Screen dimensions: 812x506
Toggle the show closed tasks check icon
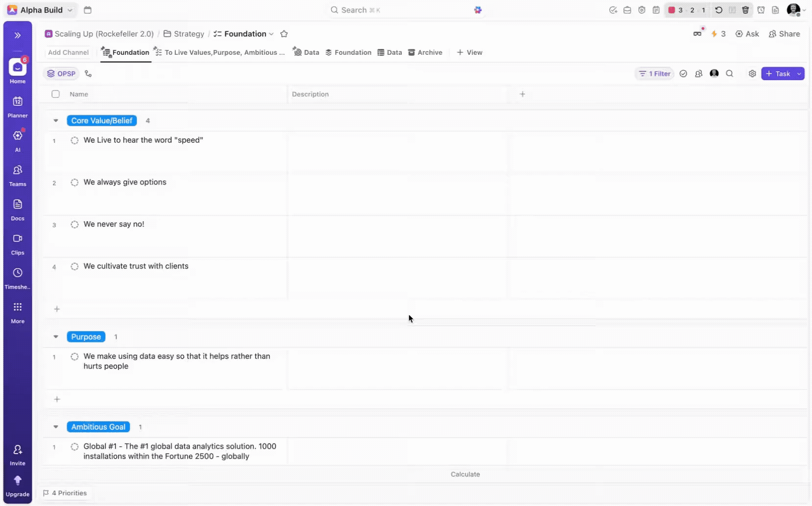click(x=684, y=73)
